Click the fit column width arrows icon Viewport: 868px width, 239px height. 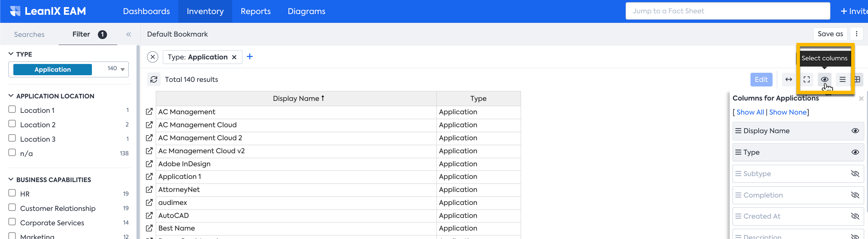pyautogui.click(x=788, y=79)
